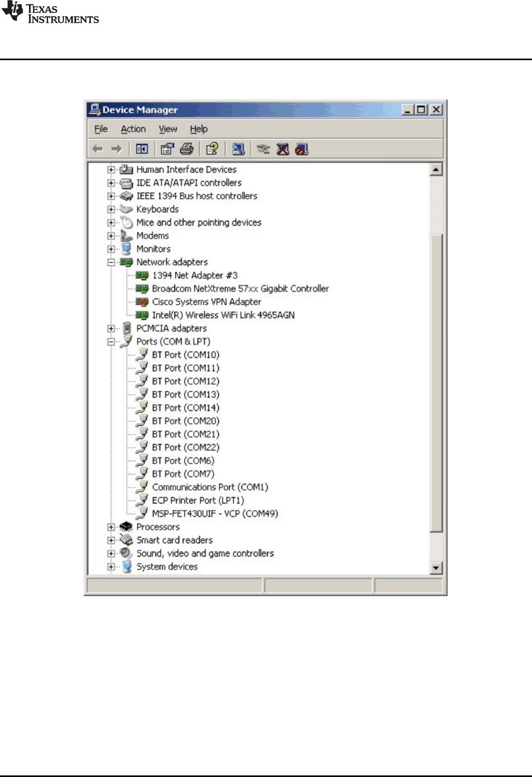Click the Print toolbar icon
Screen dimensions: 532x777
tap(187, 149)
